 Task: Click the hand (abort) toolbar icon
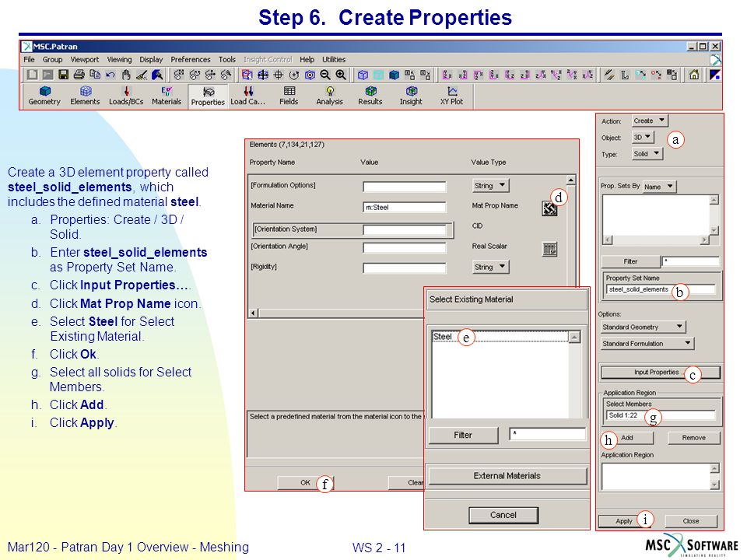pos(126,75)
